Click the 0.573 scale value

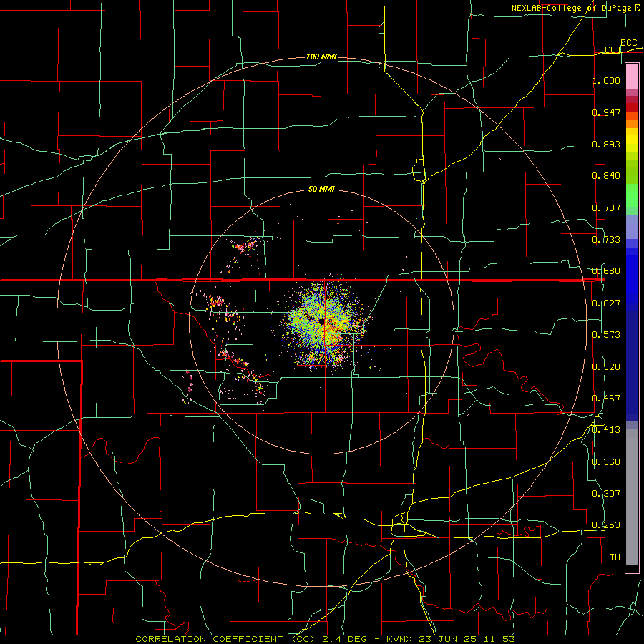click(x=606, y=335)
